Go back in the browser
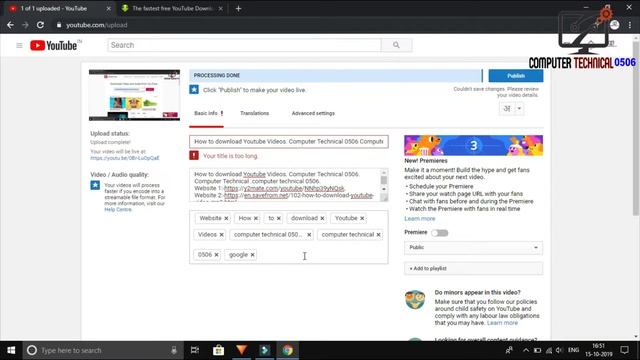The height and width of the screenshot is (360, 640). (10, 25)
